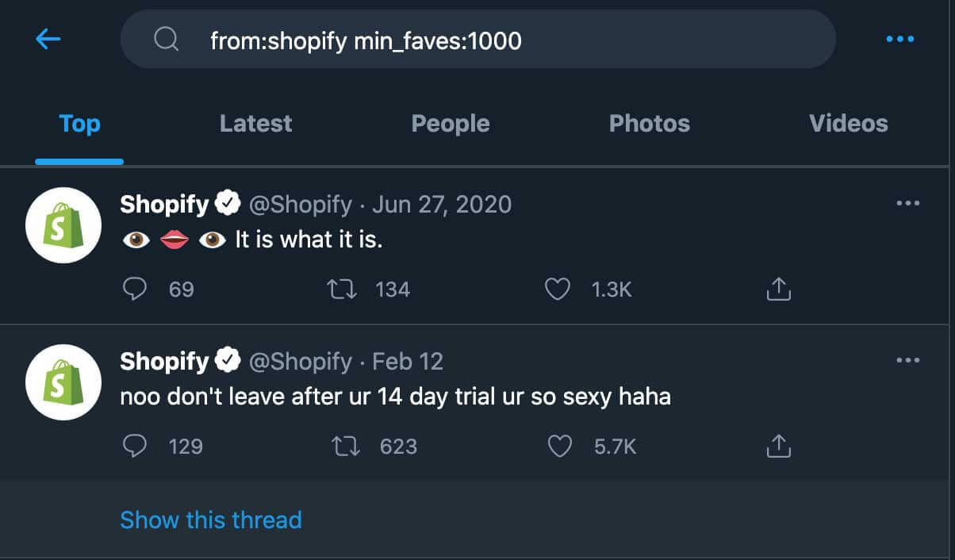This screenshot has height=560, width=955.
Task: Select the Videos tab
Action: pos(848,124)
